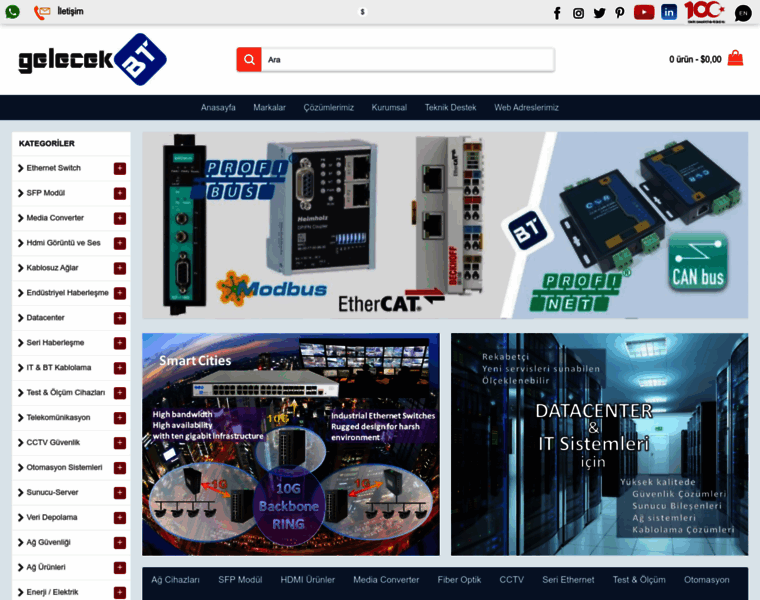Viewport: 760px width, 600px height.
Task: Click the red search magnifier button
Action: click(x=249, y=60)
